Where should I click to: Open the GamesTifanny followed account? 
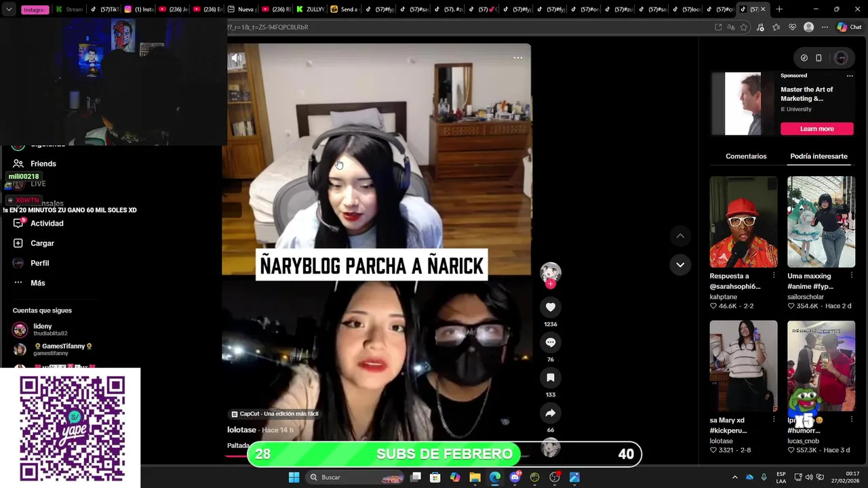pyautogui.click(x=53, y=349)
